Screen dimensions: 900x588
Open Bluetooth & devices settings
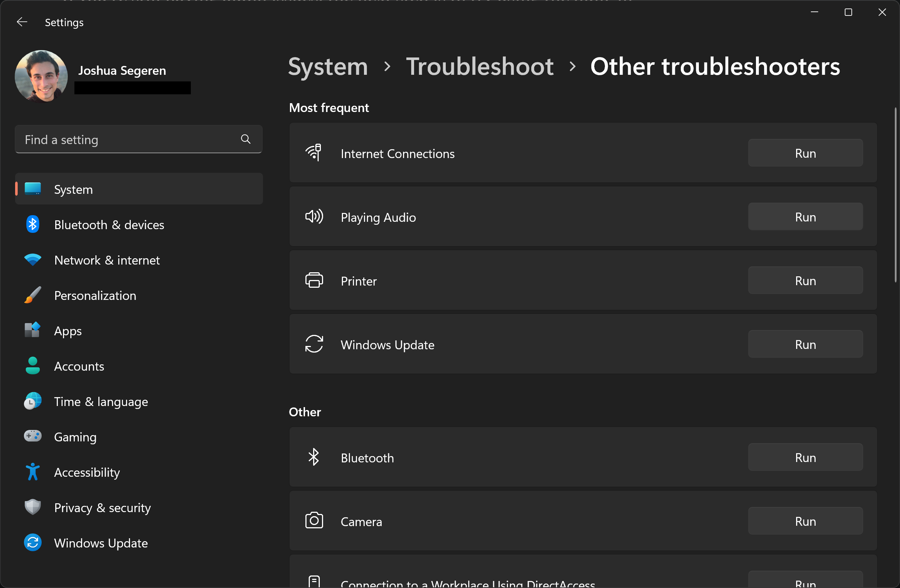(x=139, y=224)
